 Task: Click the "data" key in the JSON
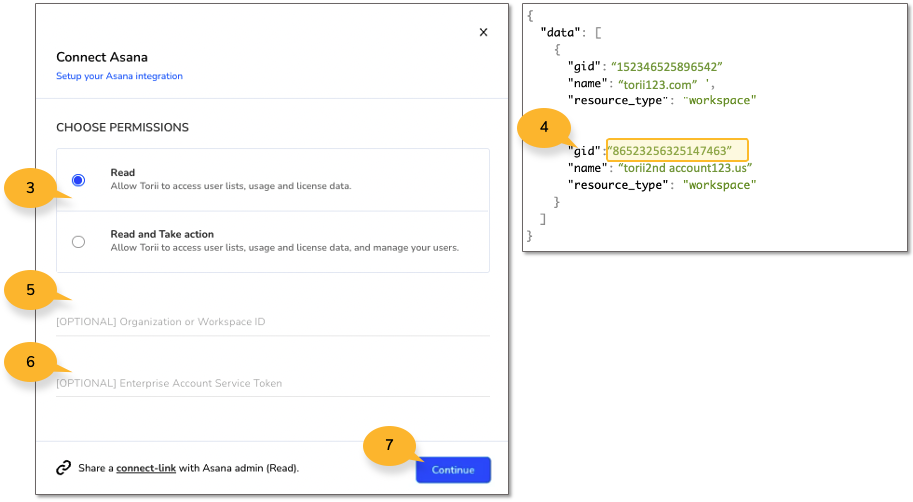(560, 33)
